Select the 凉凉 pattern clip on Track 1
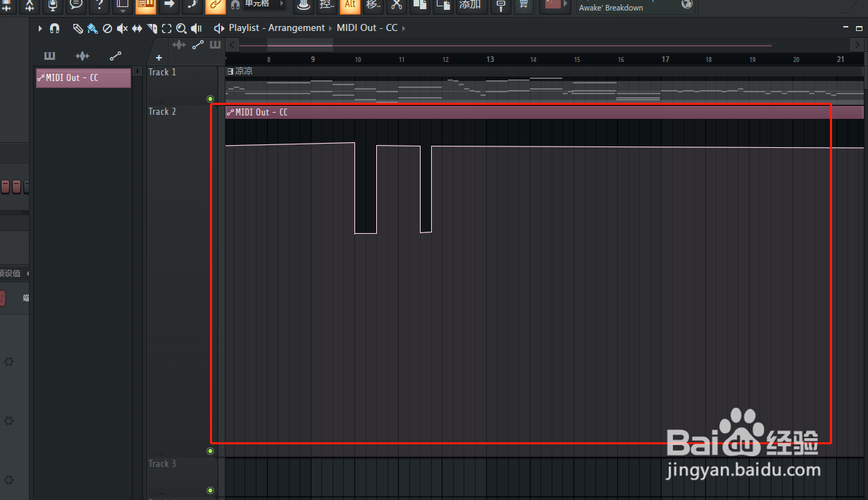Viewport: 868px width, 500px height. point(544,71)
